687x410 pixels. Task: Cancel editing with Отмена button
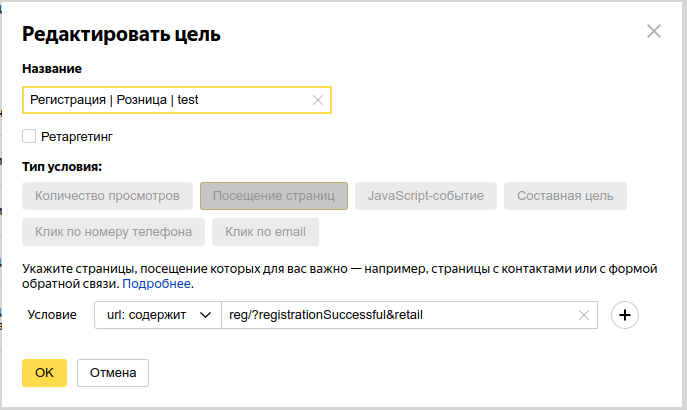113,373
